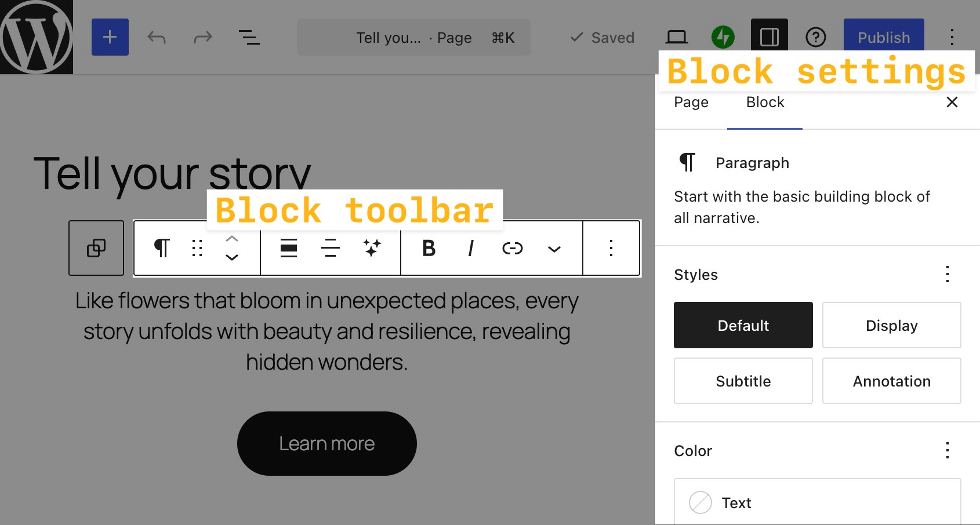Open the block inserter with the plus icon
The height and width of the screenshot is (525, 980).
click(x=110, y=37)
